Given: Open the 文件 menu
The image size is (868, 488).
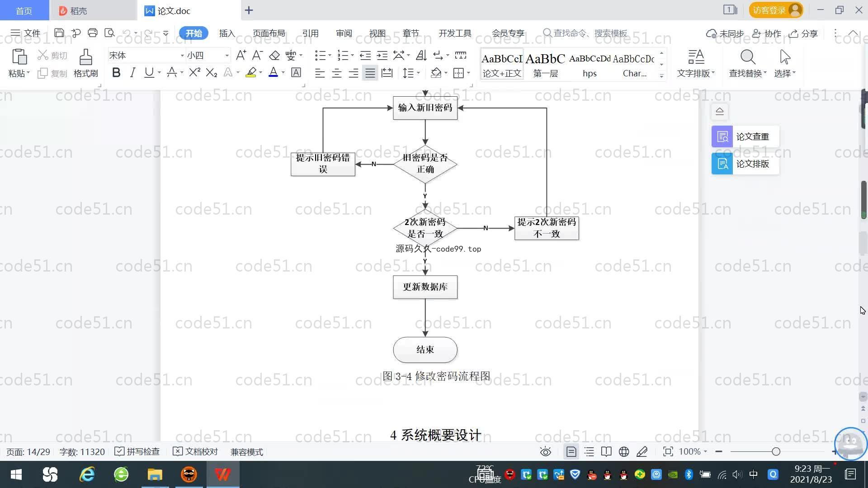Looking at the screenshot, I should pos(26,33).
